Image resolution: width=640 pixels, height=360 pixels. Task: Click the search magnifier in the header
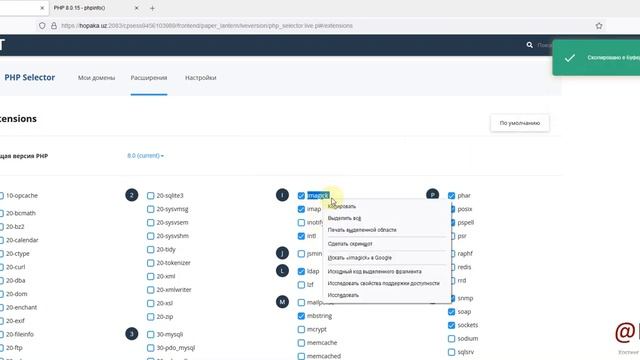click(529, 45)
